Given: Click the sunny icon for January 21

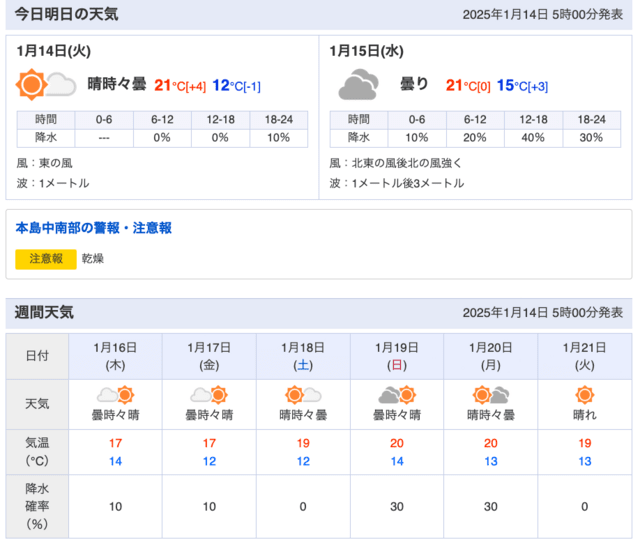Looking at the screenshot, I should tap(585, 394).
